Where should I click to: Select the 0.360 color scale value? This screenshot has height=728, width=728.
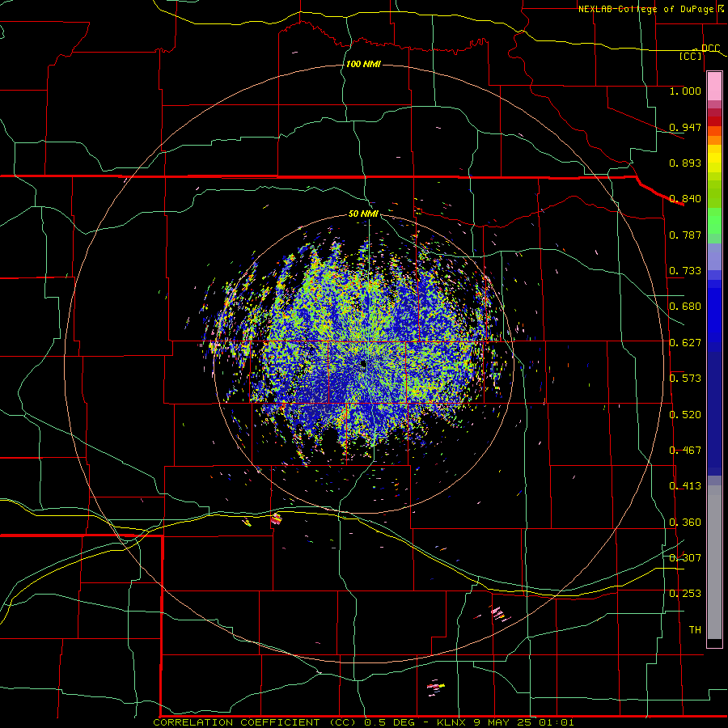coord(685,523)
